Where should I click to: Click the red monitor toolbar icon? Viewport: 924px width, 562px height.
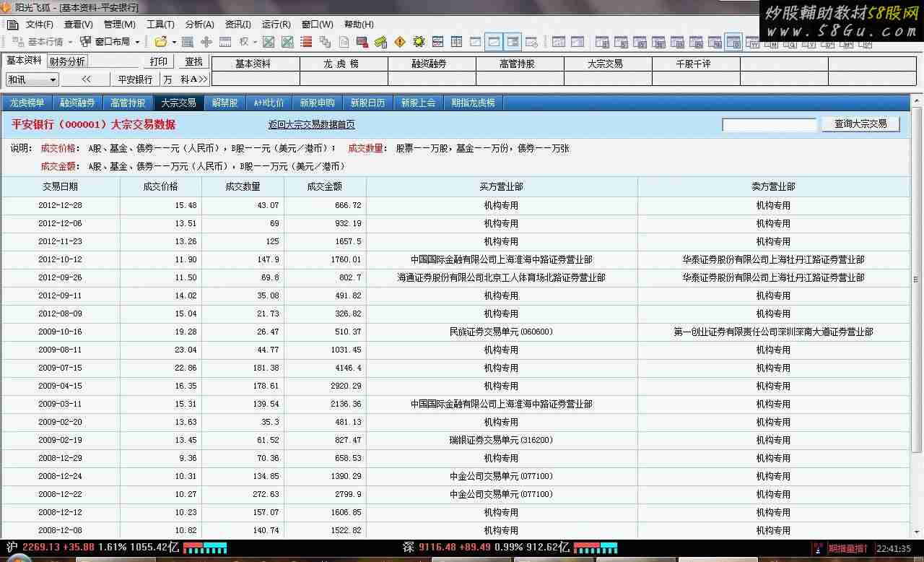coord(362,42)
